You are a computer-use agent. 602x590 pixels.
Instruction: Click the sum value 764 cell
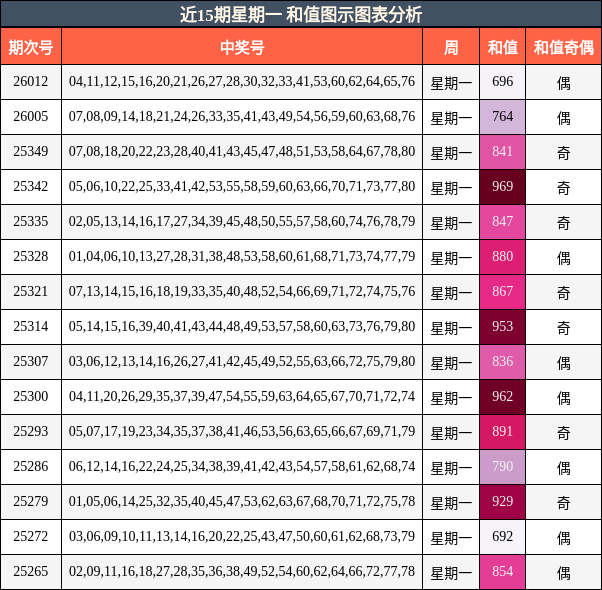point(503,116)
